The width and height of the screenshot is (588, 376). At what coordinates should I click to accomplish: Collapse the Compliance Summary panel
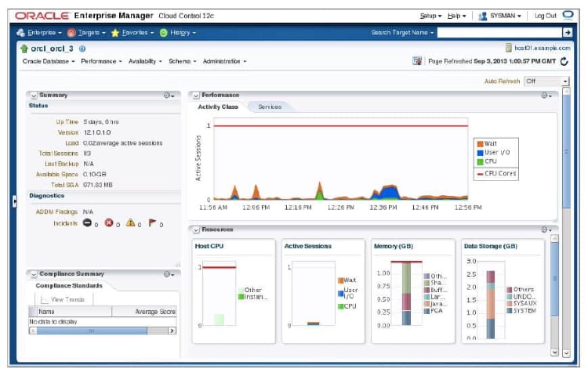34,274
